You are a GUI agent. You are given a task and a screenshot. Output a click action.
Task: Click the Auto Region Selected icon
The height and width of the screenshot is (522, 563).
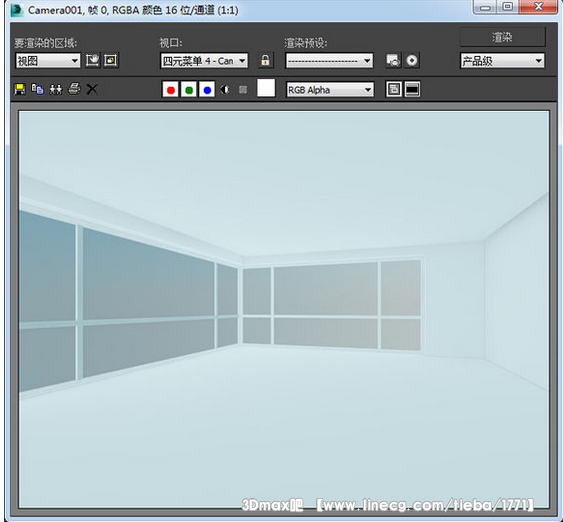[x=111, y=60]
